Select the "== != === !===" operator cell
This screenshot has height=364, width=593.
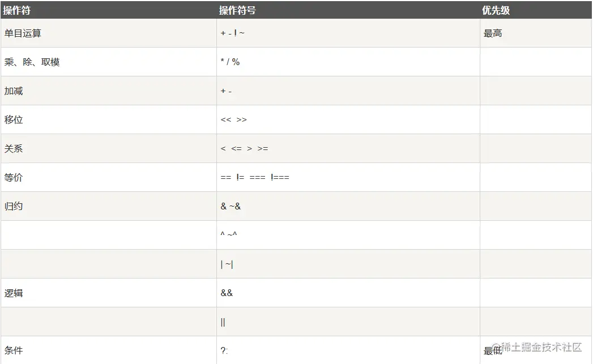tap(255, 178)
